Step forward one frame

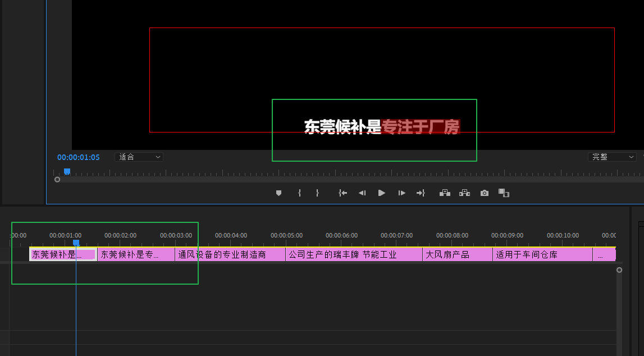(401, 193)
